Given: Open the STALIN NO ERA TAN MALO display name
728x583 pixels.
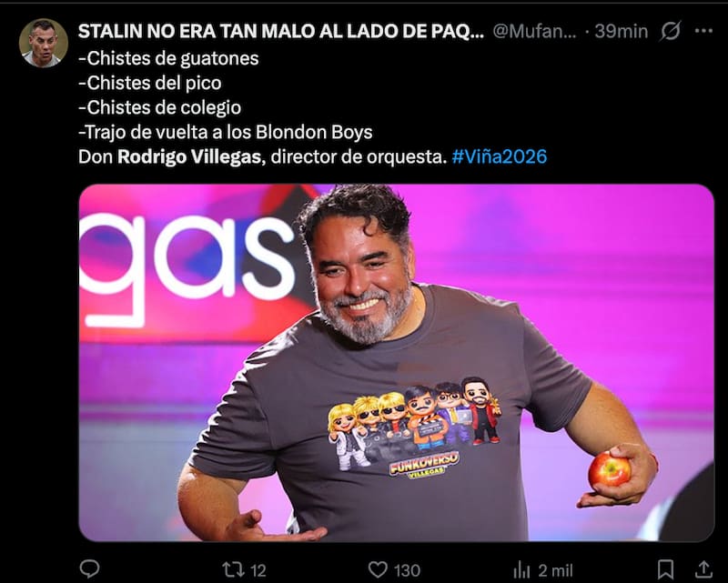Looking at the screenshot, I should (281, 31).
